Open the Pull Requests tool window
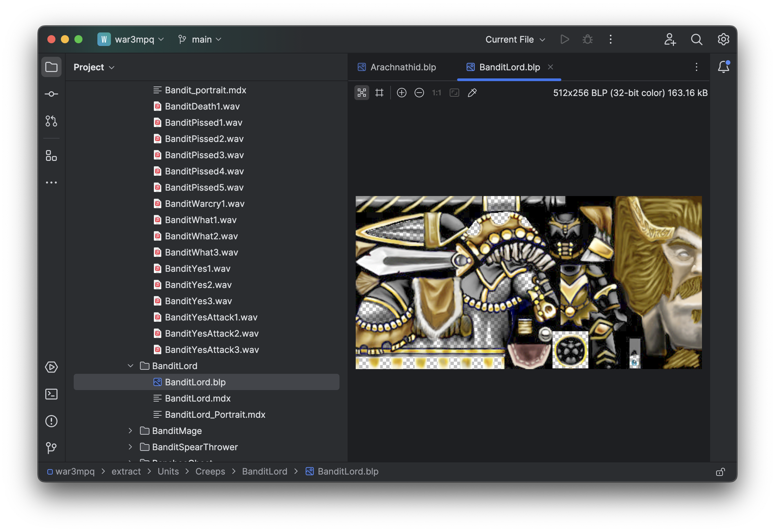 (x=51, y=121)
